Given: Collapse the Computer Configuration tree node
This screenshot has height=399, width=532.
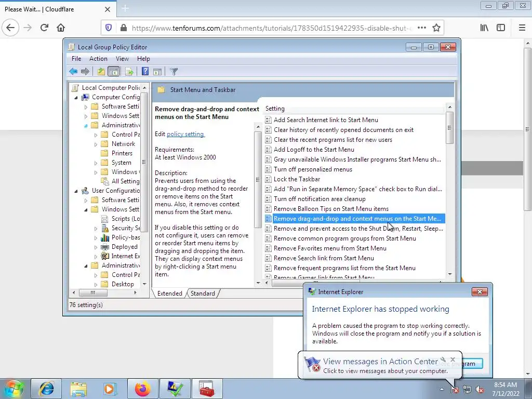Looking at the screenshot, I should click(76, 98).
